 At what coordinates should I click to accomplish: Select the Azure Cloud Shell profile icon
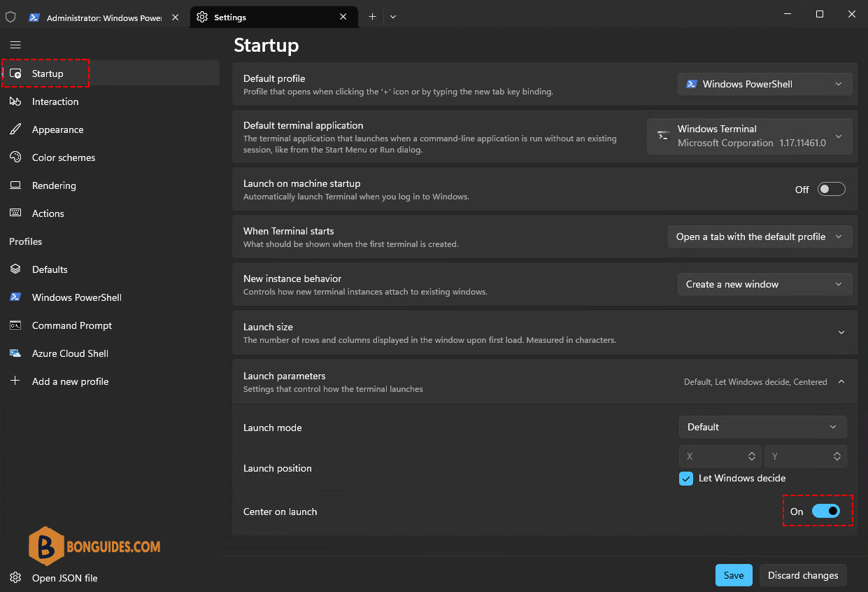15,353
